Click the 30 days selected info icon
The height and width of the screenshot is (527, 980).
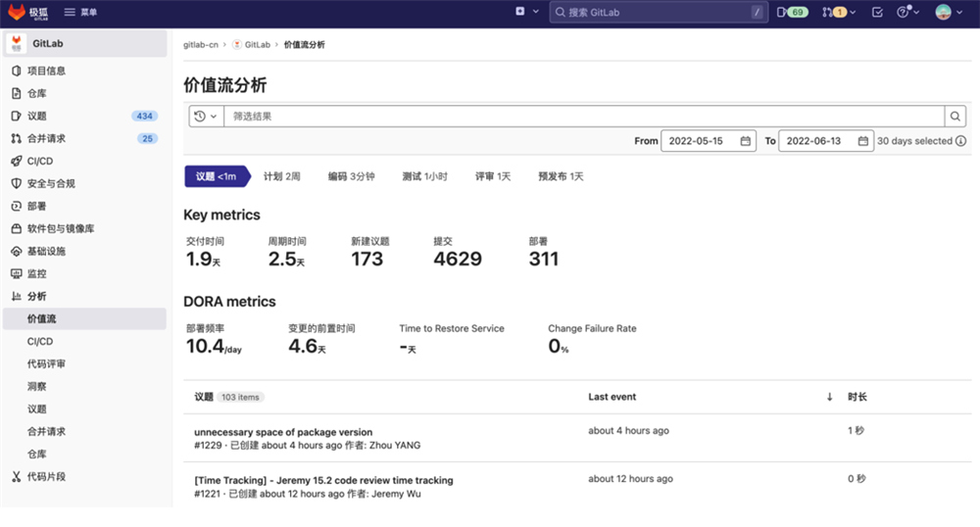tap(961, 141)
